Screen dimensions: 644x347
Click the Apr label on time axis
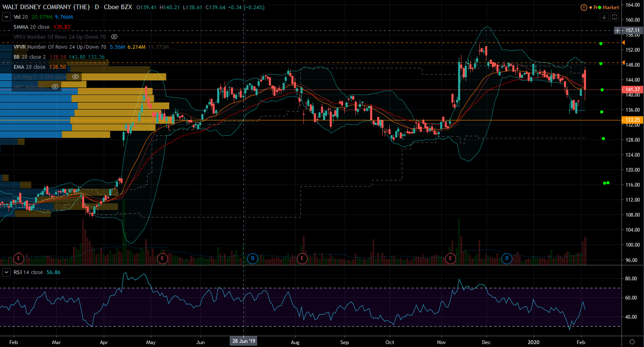point(104,342)
